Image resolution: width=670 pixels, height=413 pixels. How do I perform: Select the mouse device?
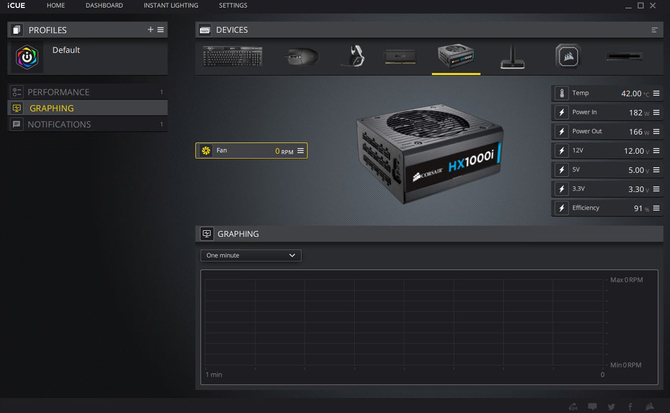click(x=302, y=56)
